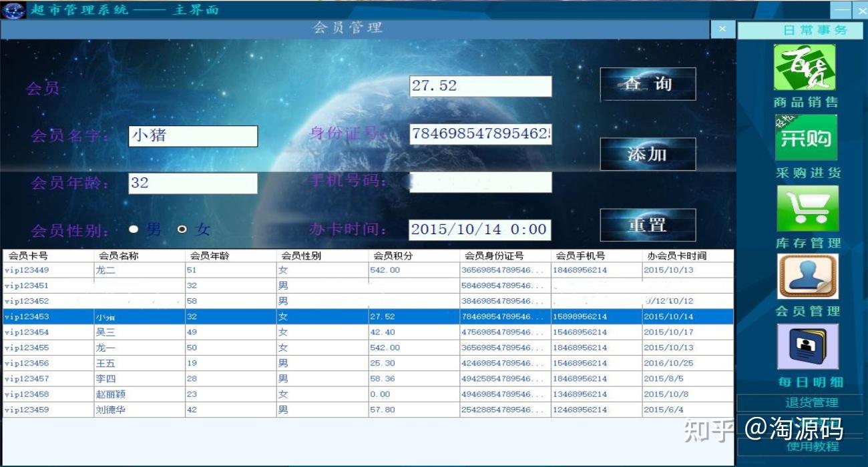Open the 库存管理 shopping cart icon
The image size is (868, 467).
[807, 208]
